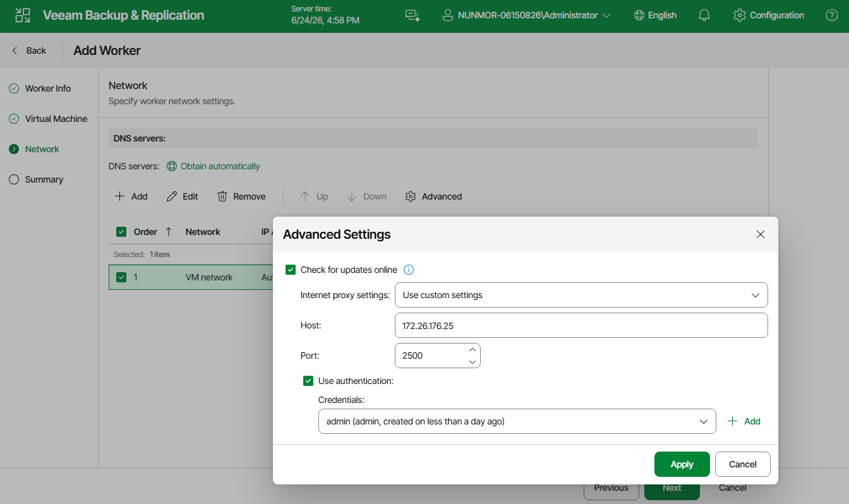Click the green plus icon to add credentials
This screenshot has width=849, height=504.
733,421
